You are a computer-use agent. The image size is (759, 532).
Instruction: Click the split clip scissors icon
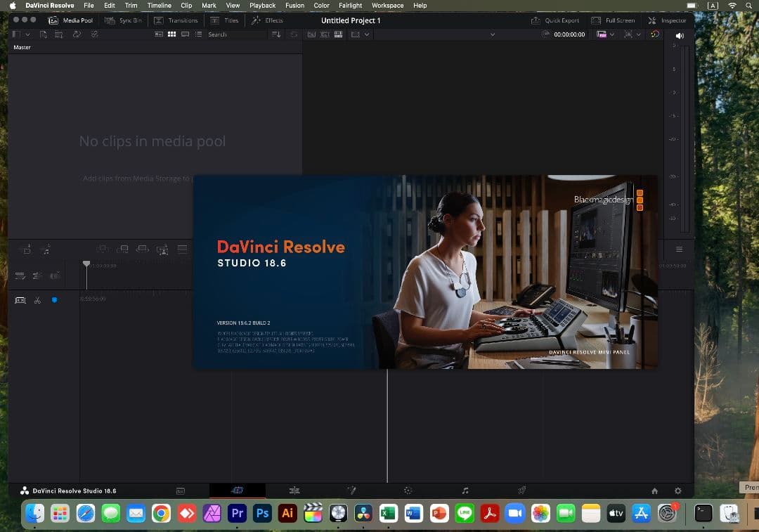37,300
